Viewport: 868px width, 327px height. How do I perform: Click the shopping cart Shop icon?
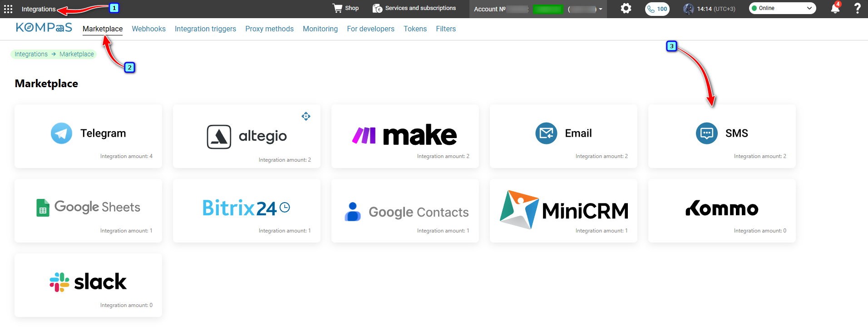[337, 8]
